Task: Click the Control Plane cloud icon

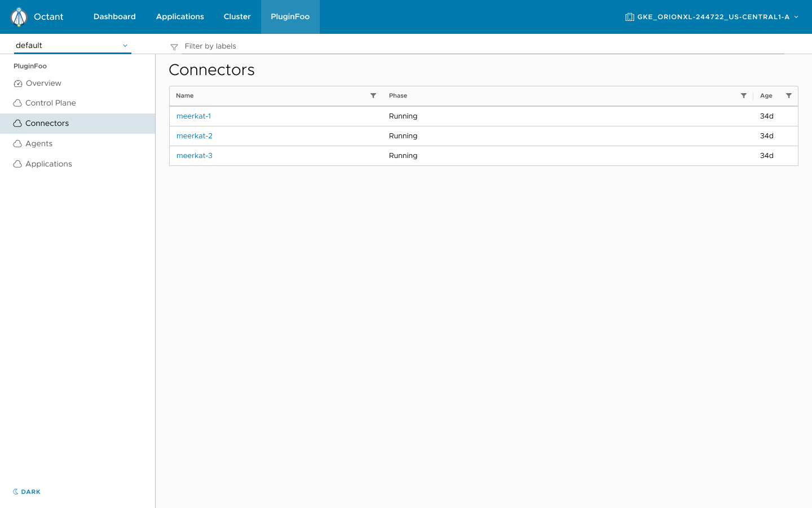Action: pos(18,103)
